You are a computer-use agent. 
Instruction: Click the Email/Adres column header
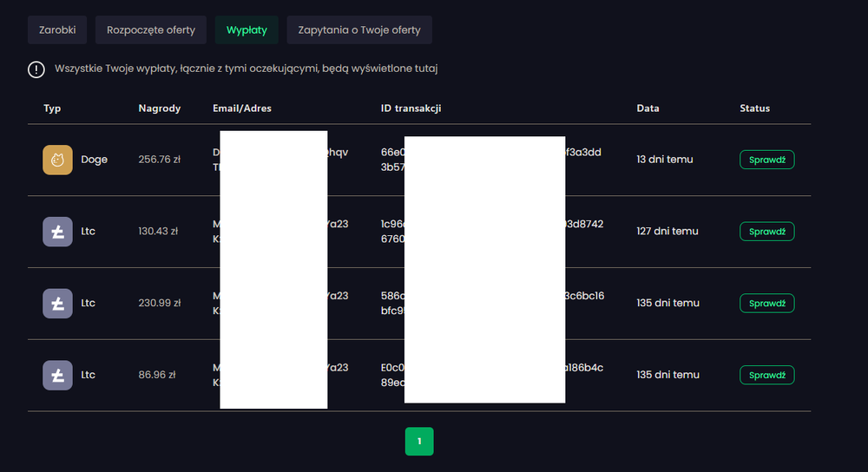point(241,108)
